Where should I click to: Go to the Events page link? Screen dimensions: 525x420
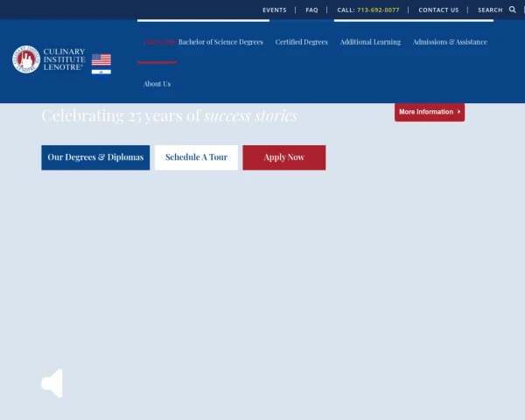(275, 10)
